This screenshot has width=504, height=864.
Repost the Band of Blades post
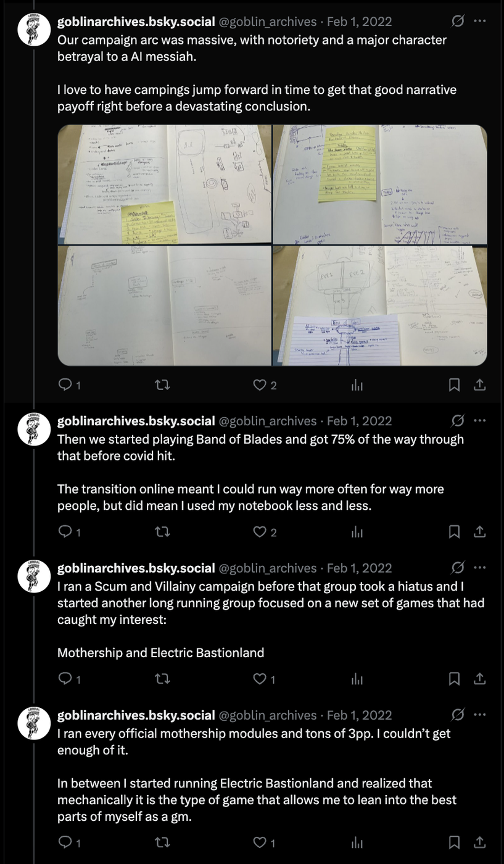(162, 531)
